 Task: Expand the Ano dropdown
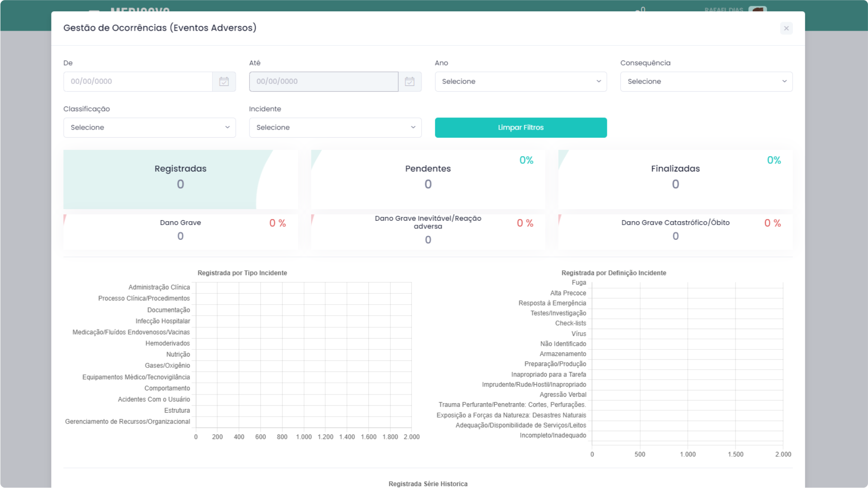[521, 82]
